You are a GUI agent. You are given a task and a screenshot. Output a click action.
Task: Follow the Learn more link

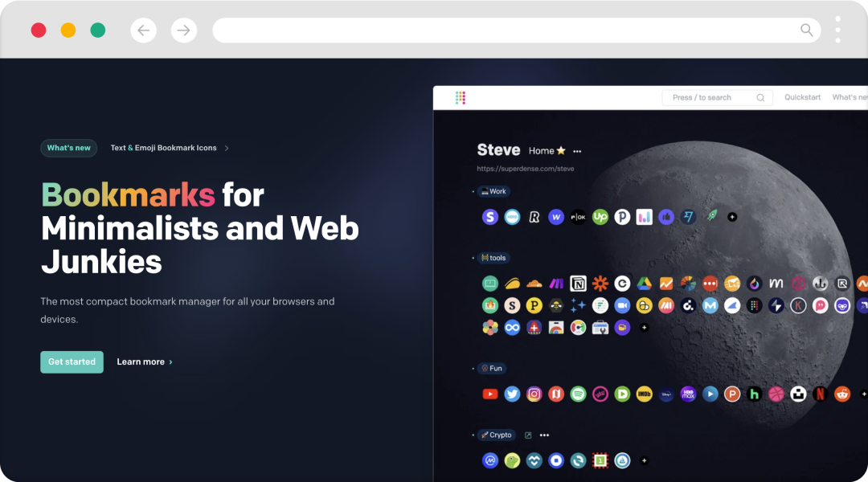pos(145,362)
